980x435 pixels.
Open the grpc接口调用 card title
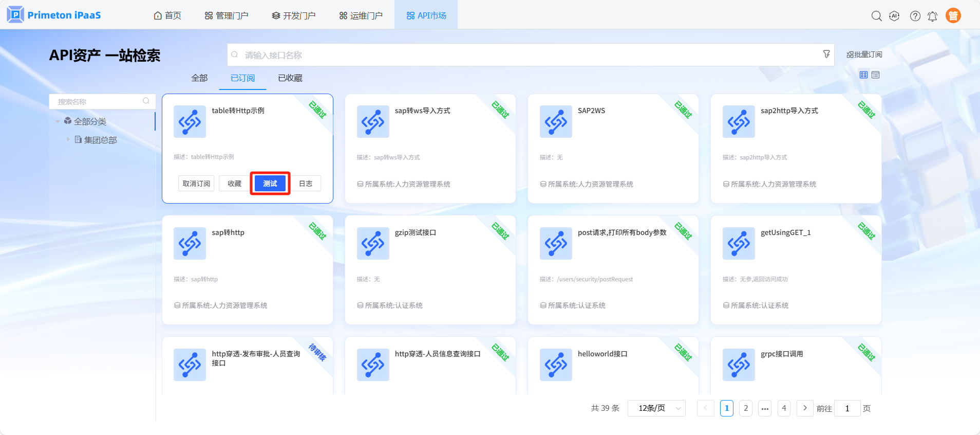pos(781,354)
